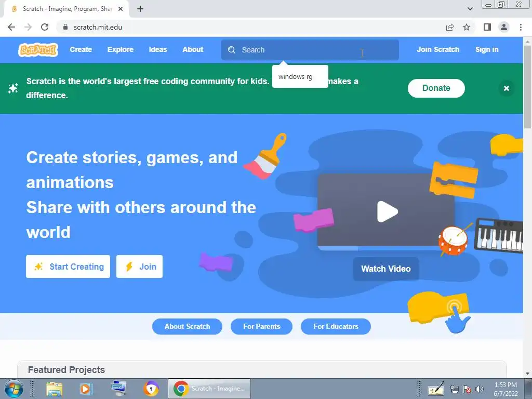Open the For Educators page
Image resolution: width=532 pixels, height=399 pixels.
point(336,326)
